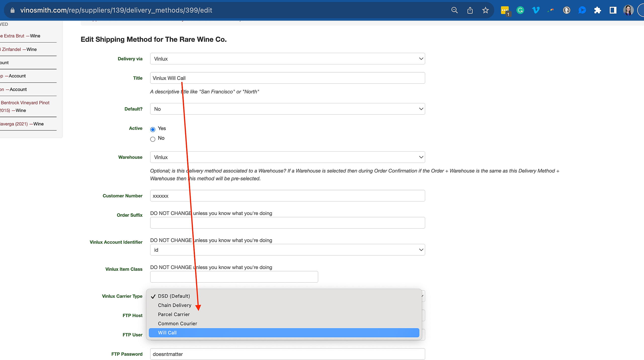Screen dimensions: 644x360
Task: Select Yes for Active
Action: tap(153, 129)
